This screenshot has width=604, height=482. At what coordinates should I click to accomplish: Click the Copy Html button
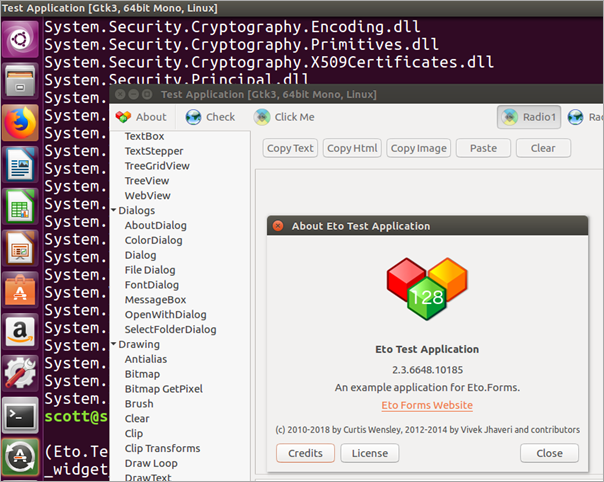pyautogui.click(x=353, y=148)
